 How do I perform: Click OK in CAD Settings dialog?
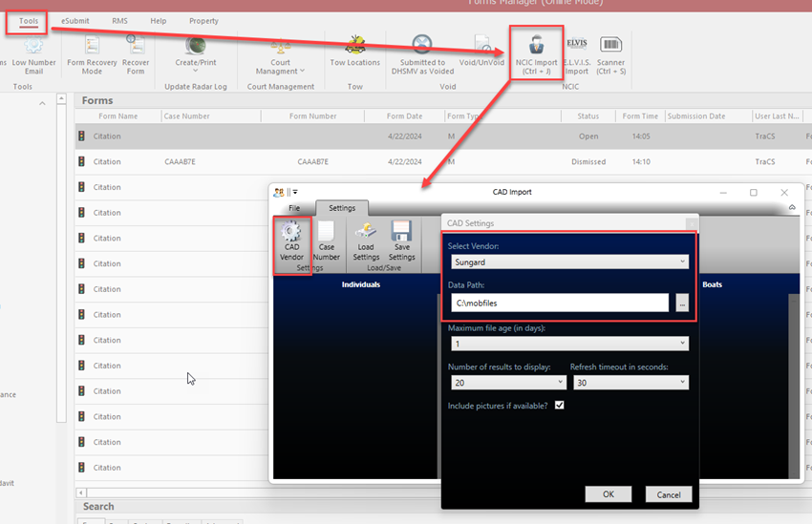pyautogui.click(x=609, y=494)
